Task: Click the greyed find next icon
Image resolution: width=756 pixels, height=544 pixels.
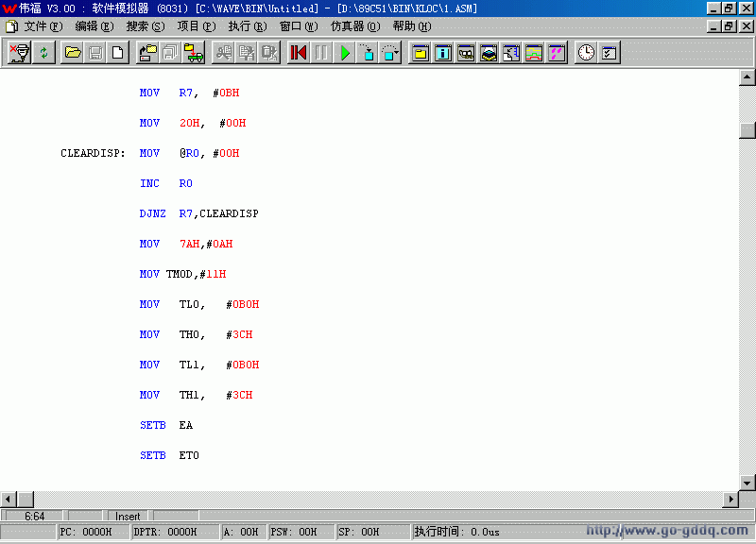Action: pyautogui.click(x=247, y=53)
